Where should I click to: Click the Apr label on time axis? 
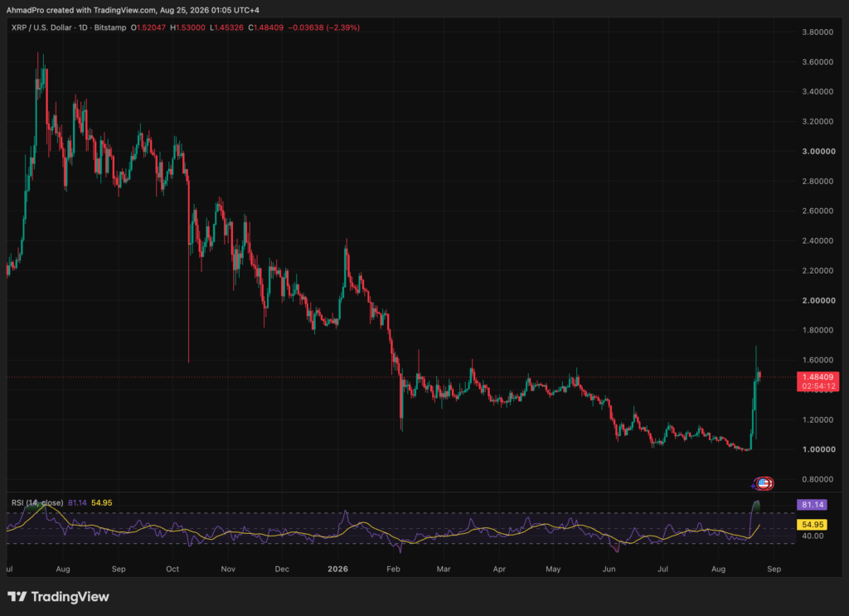tap(499, 569)
